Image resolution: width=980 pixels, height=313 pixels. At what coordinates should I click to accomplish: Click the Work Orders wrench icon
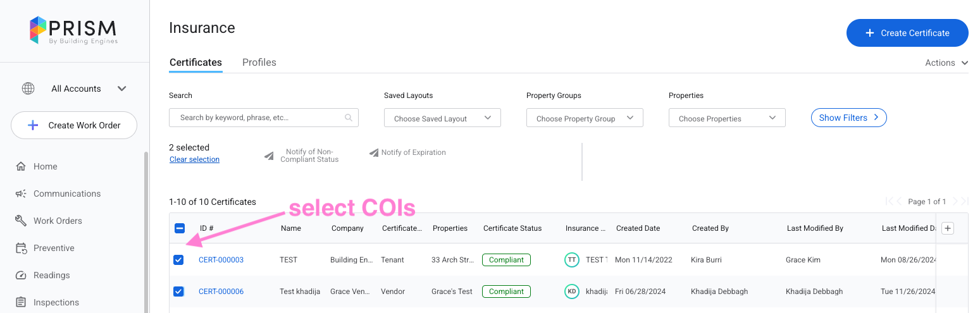coord(21,221)
